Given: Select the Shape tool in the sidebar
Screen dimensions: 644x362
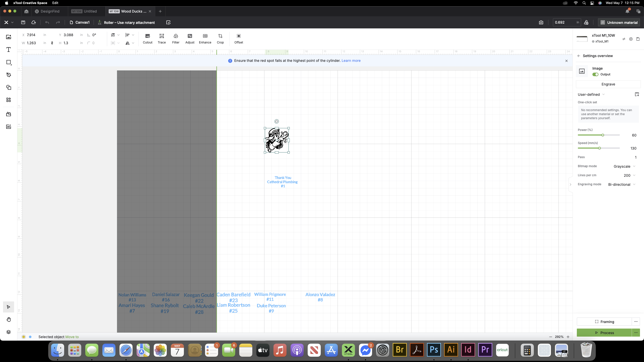Looking at the screenshot, I should click(x=9, y=62).
